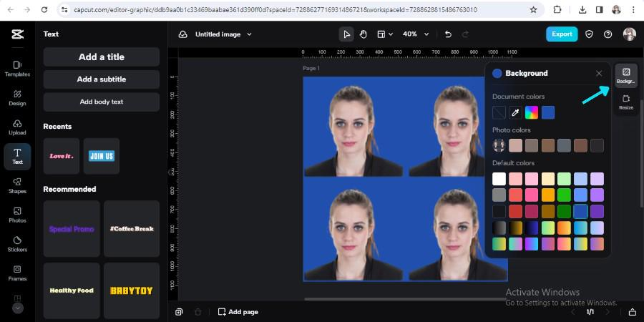Select the hand pan tool
This screenshot has width=644, height=322.
pos(363,34)
